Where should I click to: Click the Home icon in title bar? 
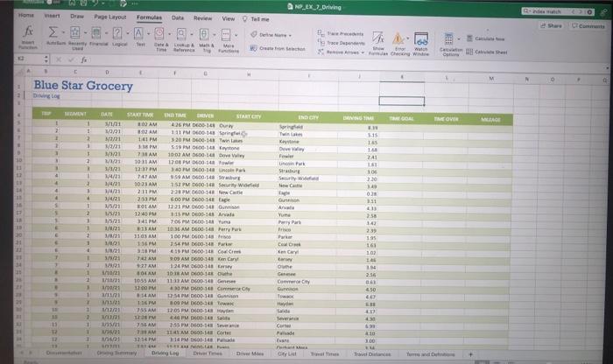72,3
